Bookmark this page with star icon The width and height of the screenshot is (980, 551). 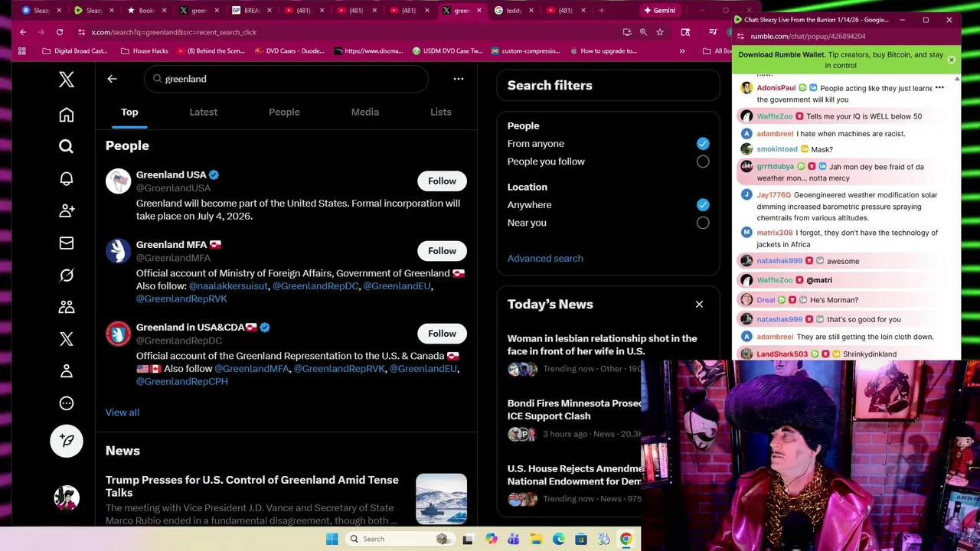point(660,32)
